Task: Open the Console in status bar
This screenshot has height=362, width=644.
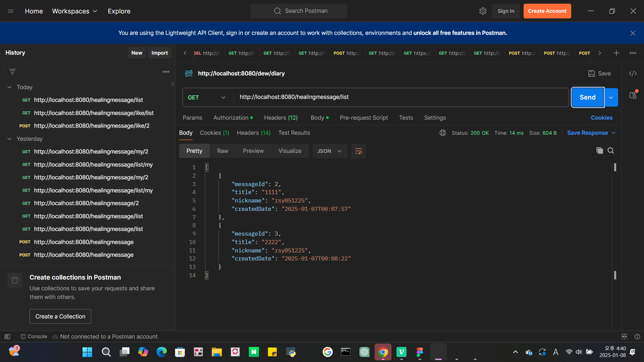Action: (x=34, y=337)
